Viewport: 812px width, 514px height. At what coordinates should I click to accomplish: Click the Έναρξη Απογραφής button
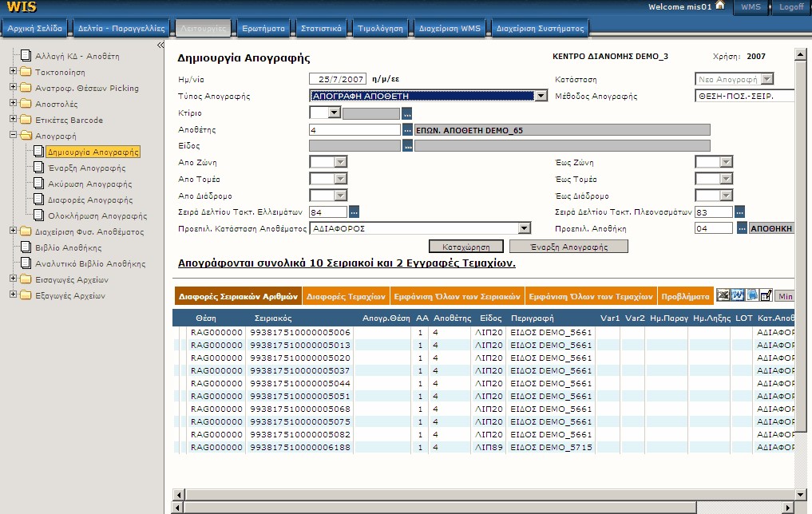[568, 247]
